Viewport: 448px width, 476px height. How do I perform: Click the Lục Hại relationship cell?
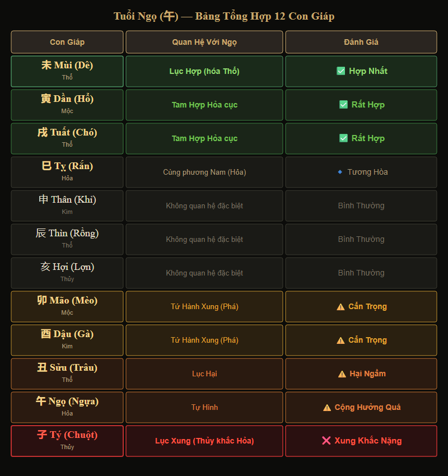[x=204, y=374]
